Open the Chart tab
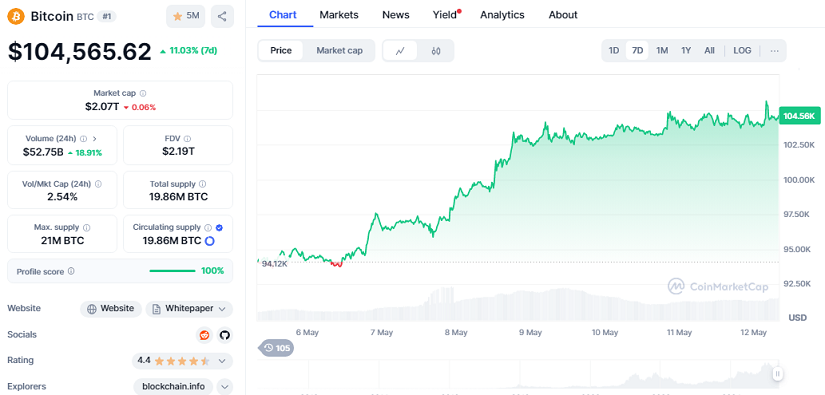Viewport: 825px width, 395px height. (283, 15)
